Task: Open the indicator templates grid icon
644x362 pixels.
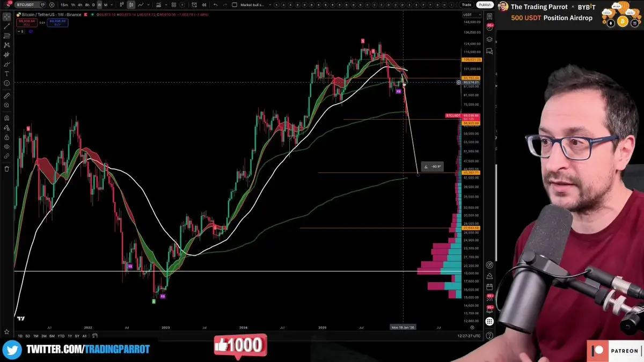Action: pos(173,5)
